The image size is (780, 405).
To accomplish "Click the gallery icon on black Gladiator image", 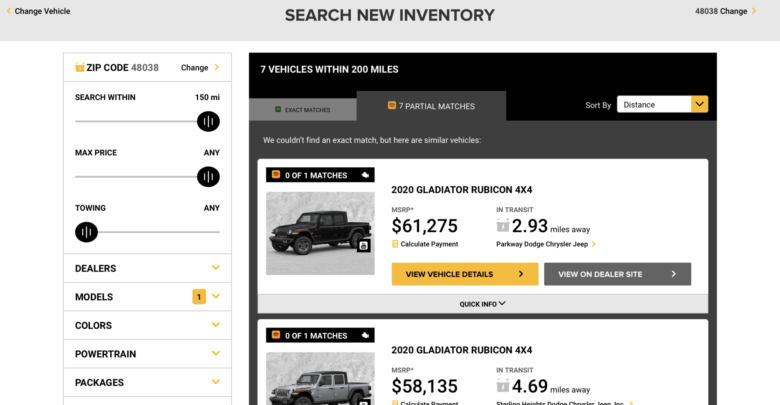I will [x=364, y=245].
